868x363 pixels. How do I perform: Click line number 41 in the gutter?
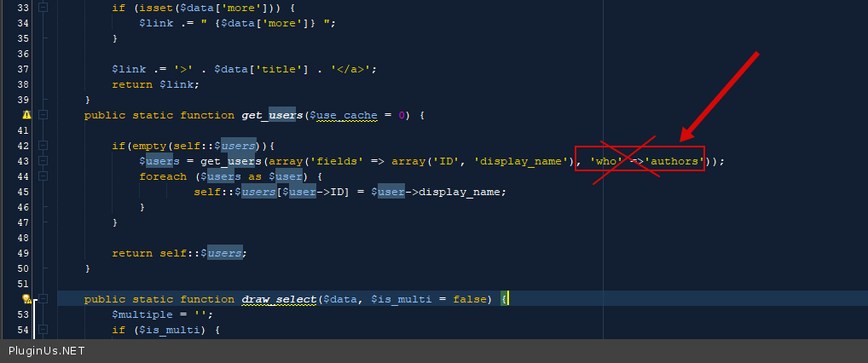23,130
